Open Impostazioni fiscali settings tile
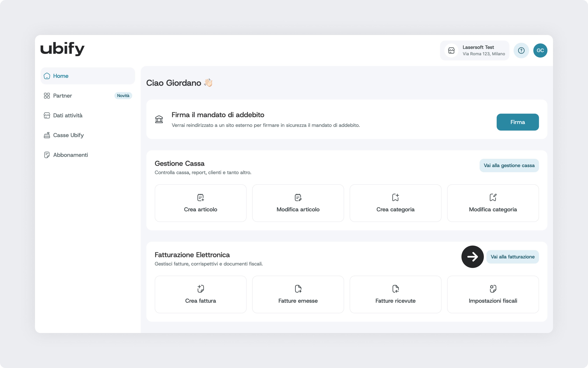588x368 pixels. pyautogui.click(x=493, y=294)
